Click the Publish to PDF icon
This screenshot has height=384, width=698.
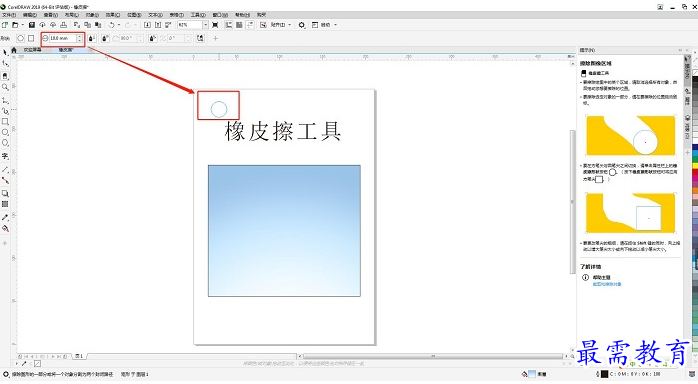(x=169, y=25)
